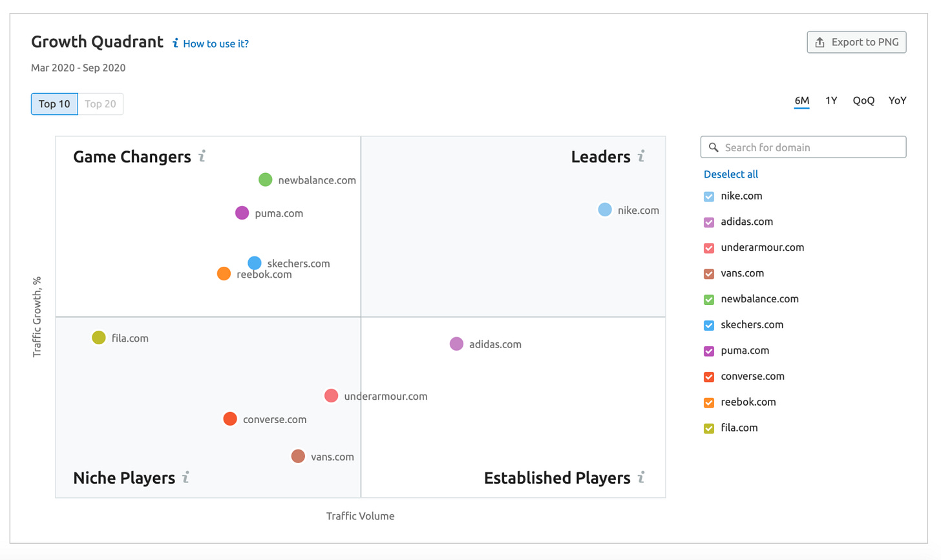Screen dimensions: 941x560
Task: Open the Growth Quadrant info tooltip
Action: pos(174,42)
